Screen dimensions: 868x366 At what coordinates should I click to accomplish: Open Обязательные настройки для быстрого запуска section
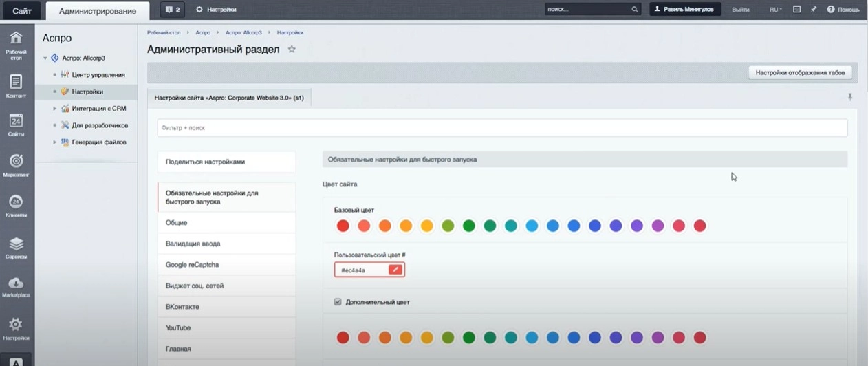click(x=226, y=197)
